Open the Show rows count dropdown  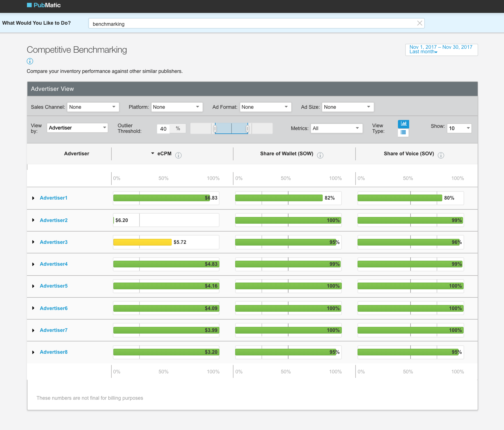tap(459, 128)
